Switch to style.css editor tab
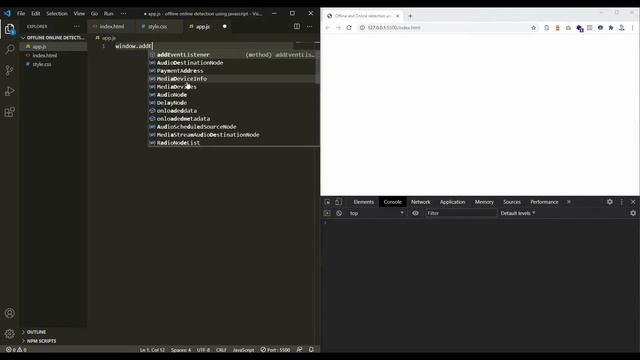The image size is (640, 360). (x=158, y=27)
